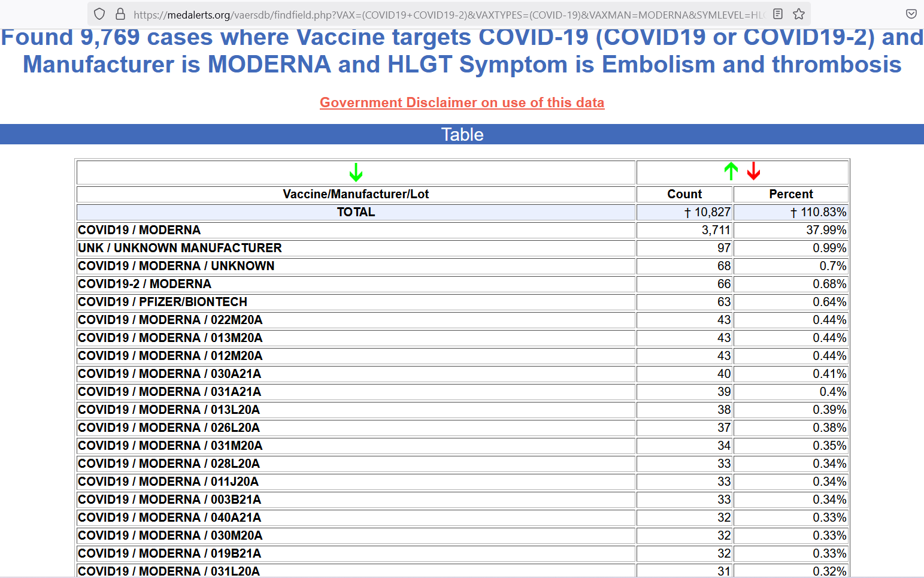The image size is (924, 578).
Task: Click the count 68 cell
Action: [684, 266]
